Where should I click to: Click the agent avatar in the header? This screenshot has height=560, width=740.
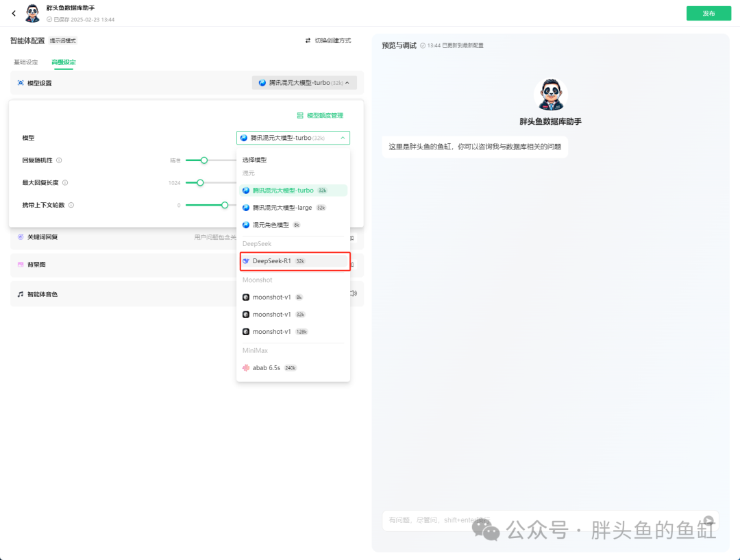click(33, 13)
